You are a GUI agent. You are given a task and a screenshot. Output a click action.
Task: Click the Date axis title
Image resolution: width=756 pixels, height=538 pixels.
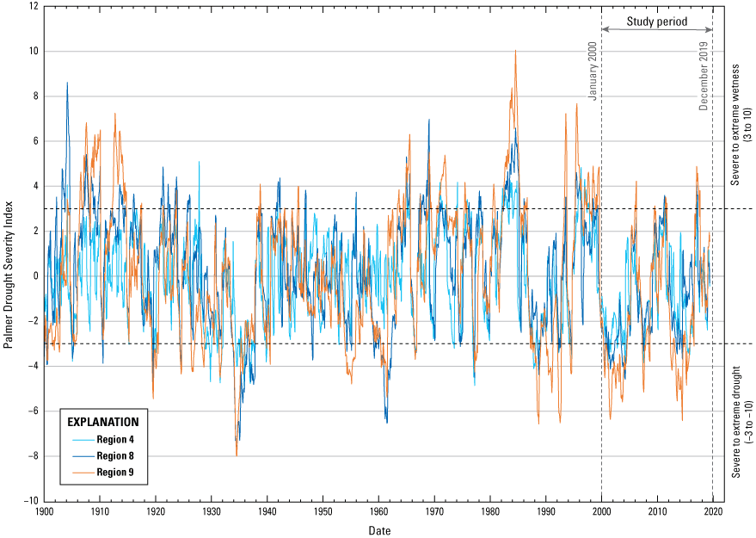(x=379, y=530)
